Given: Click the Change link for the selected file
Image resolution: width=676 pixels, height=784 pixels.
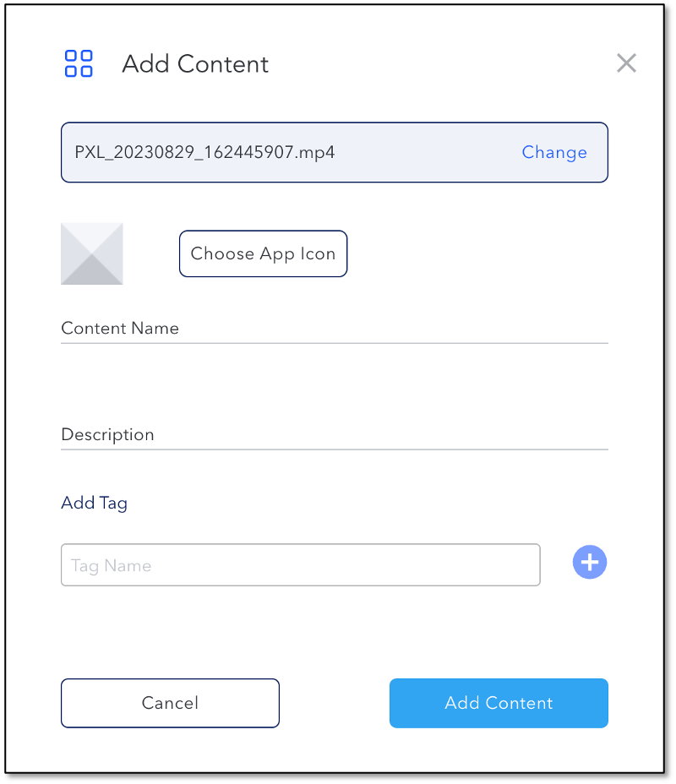Looking at the screenshot, I should coord(554,152).
